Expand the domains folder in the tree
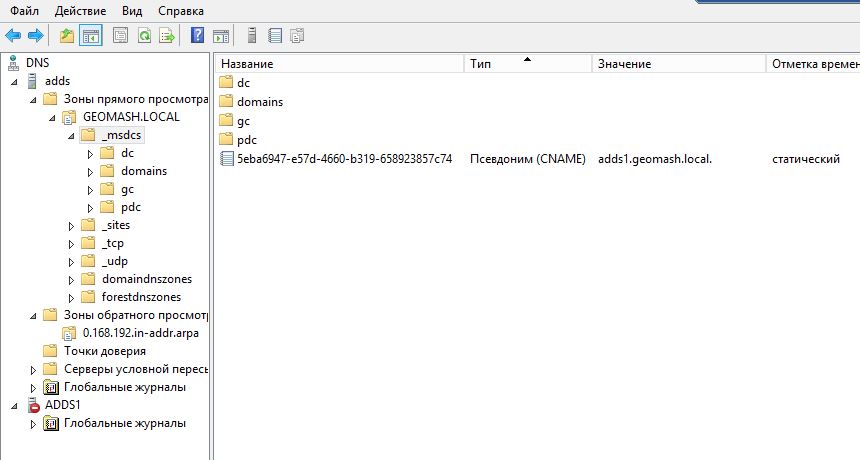Viewport: 860px width, 460px height. pyautogui.click(x=90, y=172)
